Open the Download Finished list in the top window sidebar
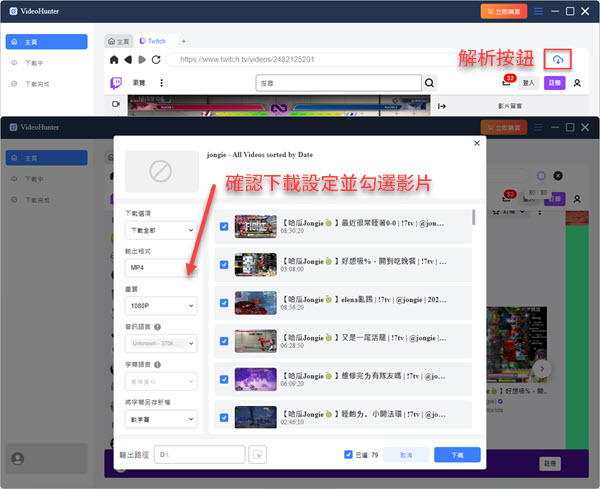Image resolution: width=600 pixels, height=489 pixels. (47, 84)
